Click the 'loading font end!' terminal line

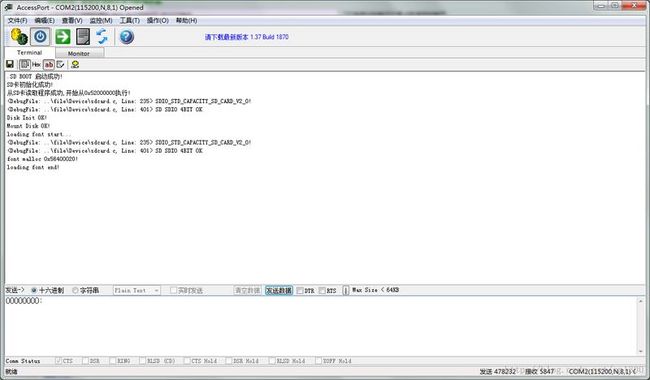(x=33, y=167)
